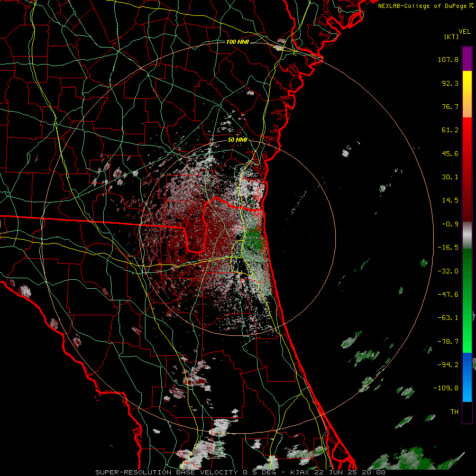
Task: Select the -47.6 scale value
Action: [448, 295]
